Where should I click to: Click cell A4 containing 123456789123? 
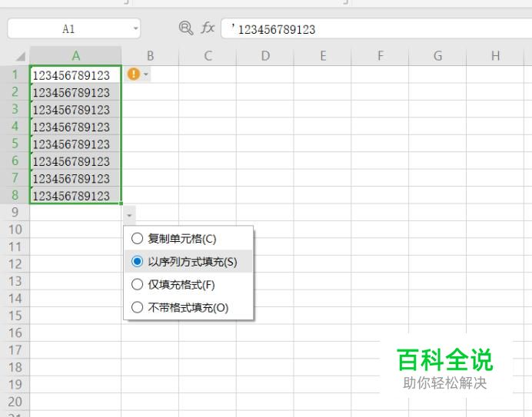point(75,126)
